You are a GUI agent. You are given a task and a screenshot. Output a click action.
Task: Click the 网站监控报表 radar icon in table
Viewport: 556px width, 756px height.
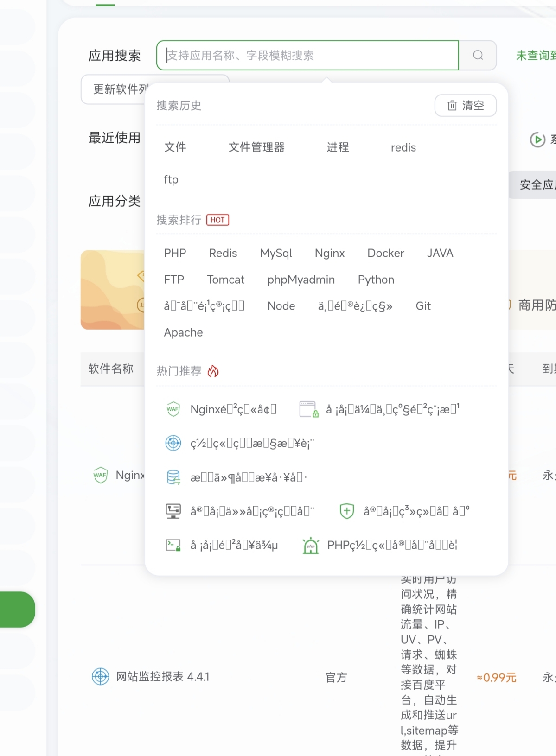[100, 677]
